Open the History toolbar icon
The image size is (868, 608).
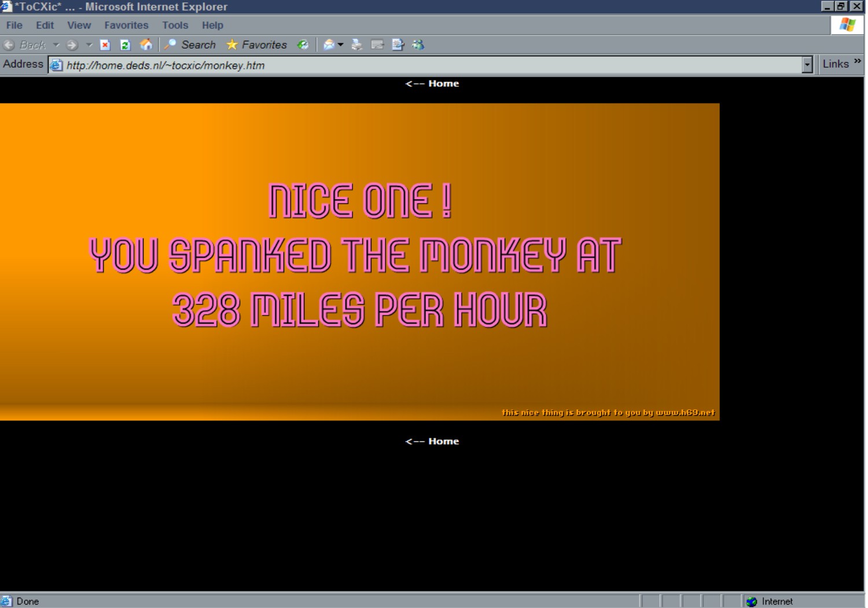pyautogui.click(x=303, y=45)
